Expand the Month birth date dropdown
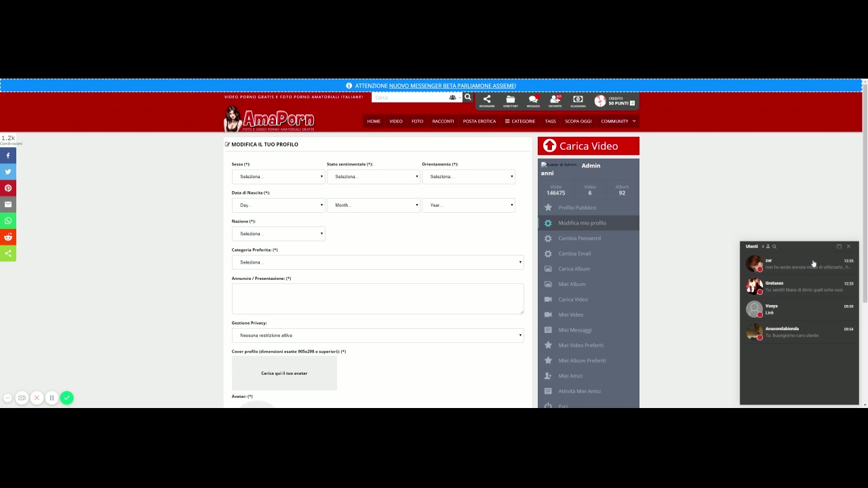The width and height of the screenshot is (868, 488). [373, 205]
